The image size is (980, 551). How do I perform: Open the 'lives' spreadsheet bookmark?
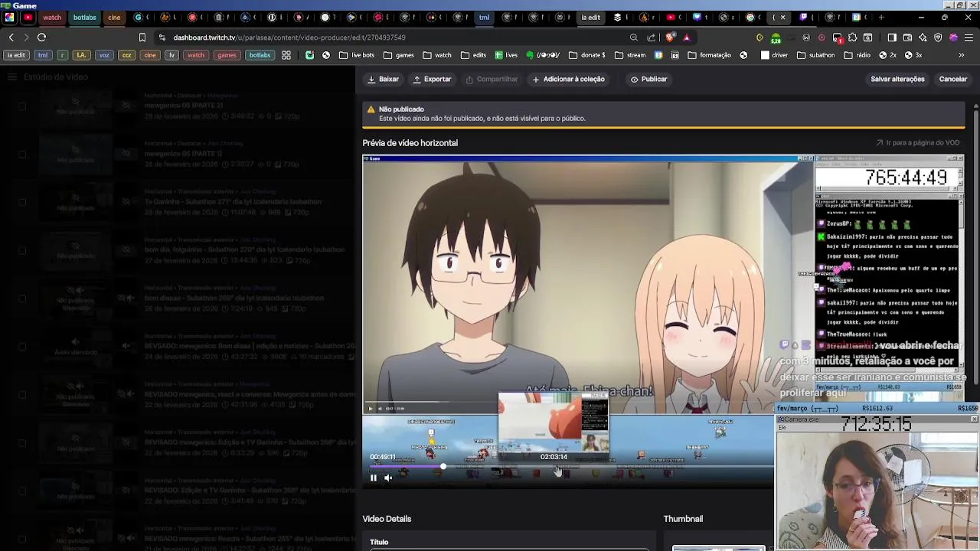506,55
